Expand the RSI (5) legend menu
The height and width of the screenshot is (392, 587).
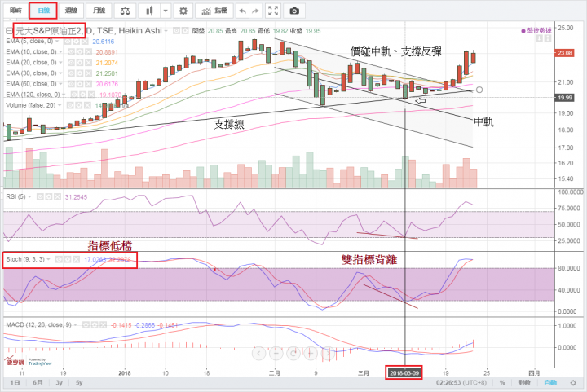pyautogui.click(x=29, y=196)
